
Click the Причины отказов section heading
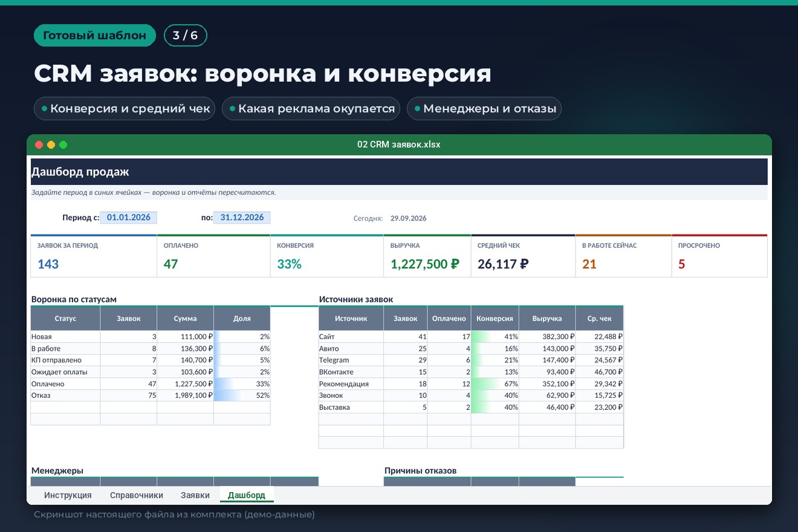click(x=421, y=470)
